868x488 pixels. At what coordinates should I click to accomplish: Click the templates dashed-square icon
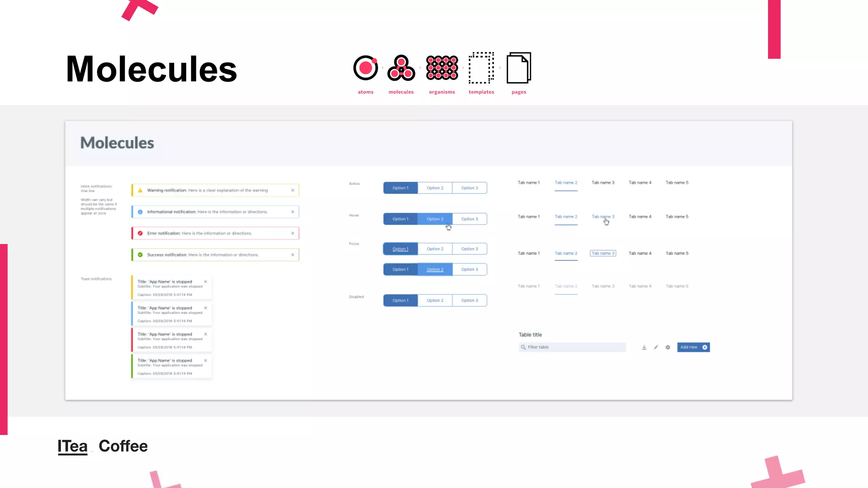point(481,68)
